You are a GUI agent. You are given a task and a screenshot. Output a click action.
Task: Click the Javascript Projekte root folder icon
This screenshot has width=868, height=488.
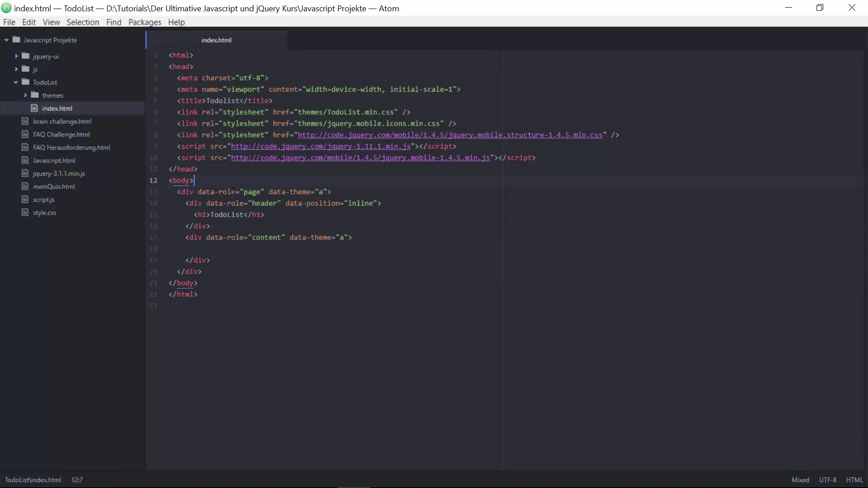pyautogui.click(x=17, y=40)
